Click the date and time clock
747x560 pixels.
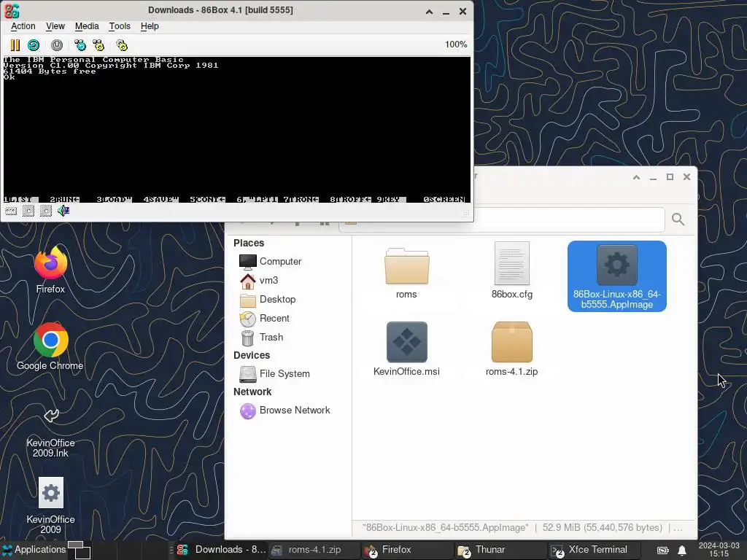[x=719, y=550]
